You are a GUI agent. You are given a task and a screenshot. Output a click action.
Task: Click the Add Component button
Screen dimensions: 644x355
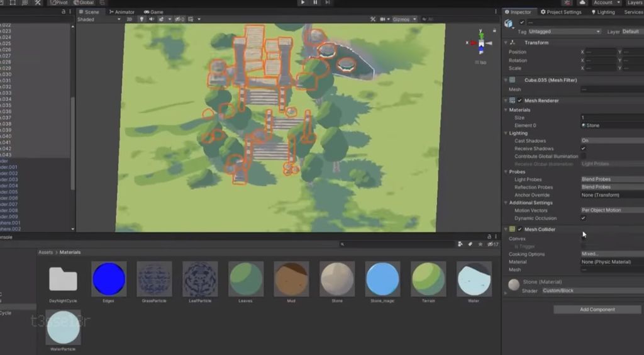point(597,310)
